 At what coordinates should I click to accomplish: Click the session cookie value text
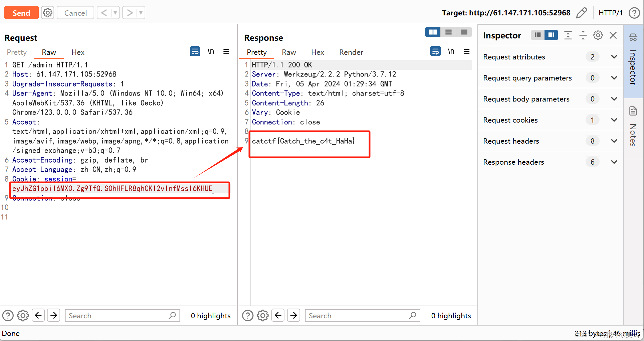click(112, 189)
